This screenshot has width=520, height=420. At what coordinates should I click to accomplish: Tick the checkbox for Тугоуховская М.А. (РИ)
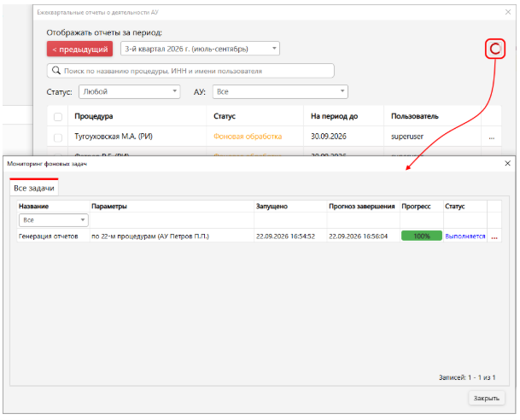tap(58, 137)
